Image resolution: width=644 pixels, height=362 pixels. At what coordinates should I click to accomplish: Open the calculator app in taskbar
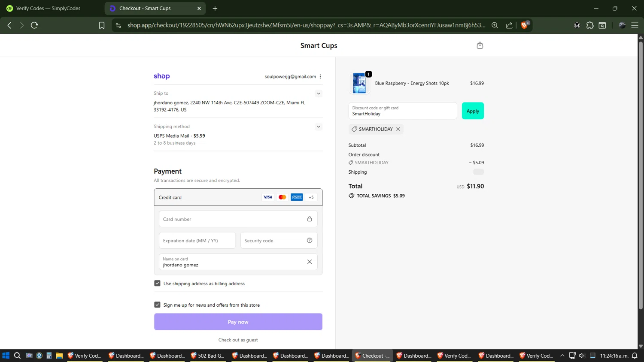click(x=49, y=356)
